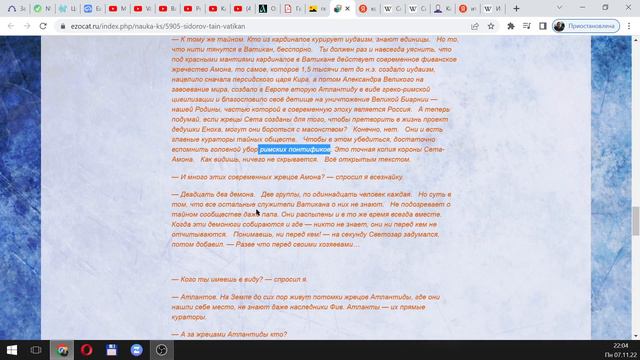Switch to the YouTube tab labeled Vi
The height and width of the screenshot is (360, 640).
[142, 9]
